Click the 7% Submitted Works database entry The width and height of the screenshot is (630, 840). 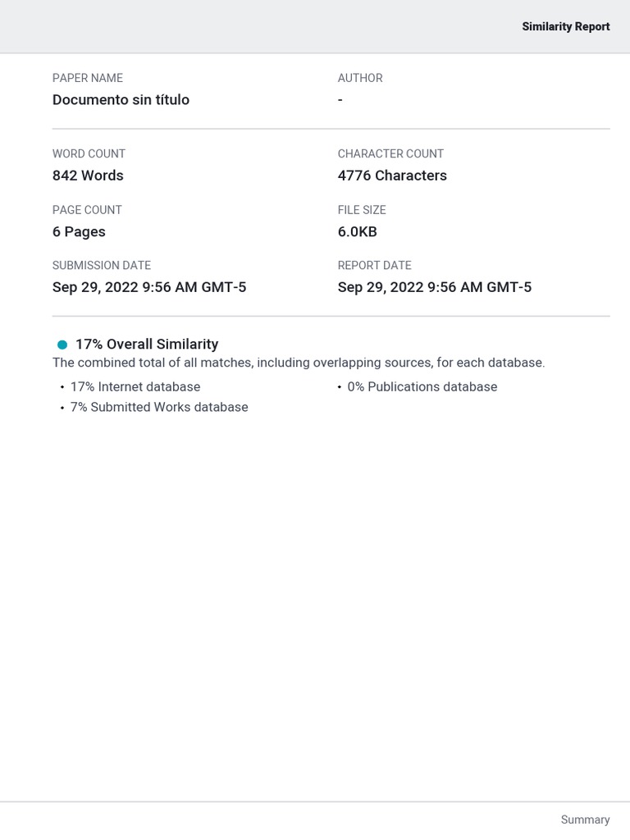159,407
